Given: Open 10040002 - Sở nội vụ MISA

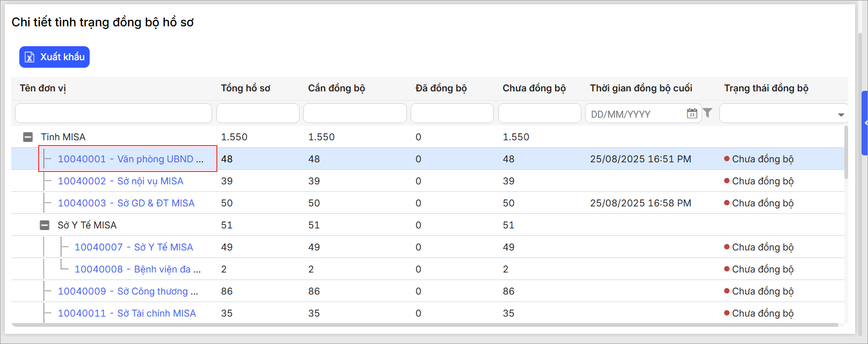Looking at the screenshot, I should click(x=120, y=181).
